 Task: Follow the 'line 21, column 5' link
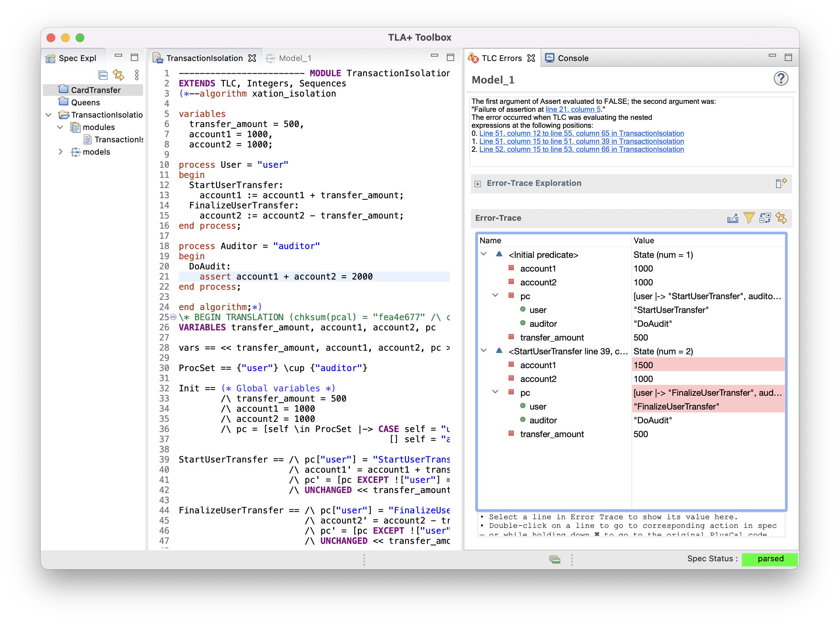(x=573, y=109)
